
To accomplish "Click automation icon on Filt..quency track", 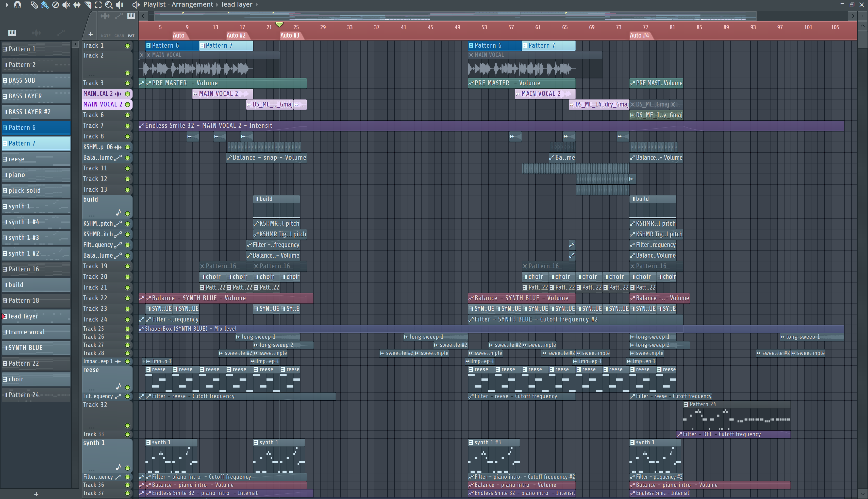I will tap(118, 245).
